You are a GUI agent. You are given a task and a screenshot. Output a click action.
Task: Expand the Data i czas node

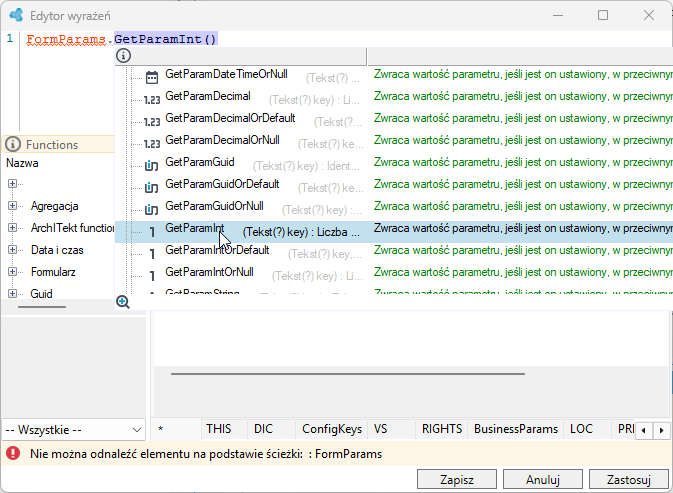(12, 249)
